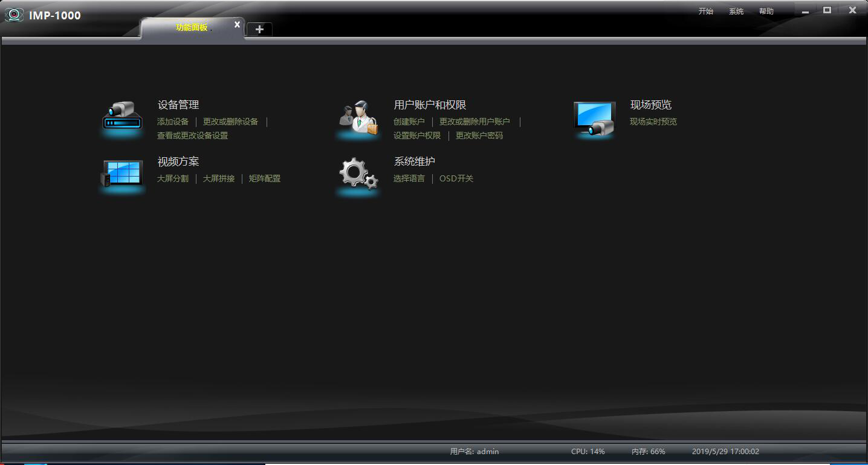
Task: Click the Live Preview (现场预览) monitor icon
Action: (594, 118)
